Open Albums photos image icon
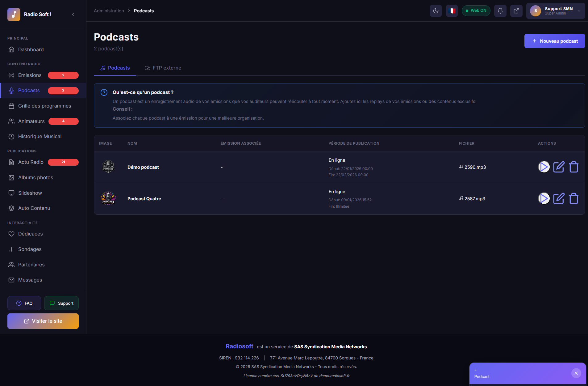The width and height of the screenshot is (588, 386). coord(11,177)
